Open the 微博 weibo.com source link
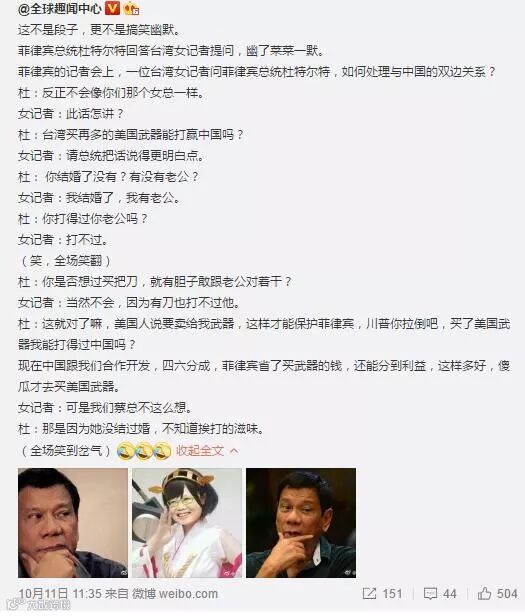Screen dimensions: 525x616 click(x=174, y=594)
